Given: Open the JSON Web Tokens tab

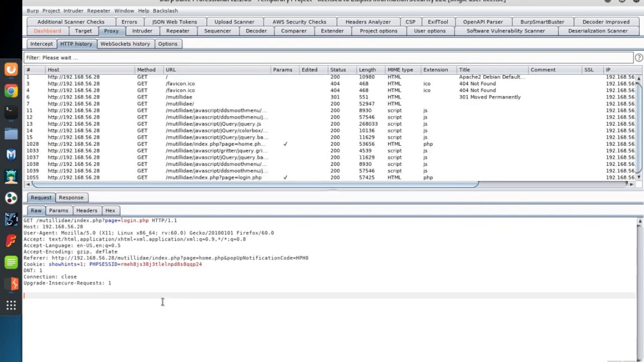Looking at the screenshot, I should click(x=175, y=22).
